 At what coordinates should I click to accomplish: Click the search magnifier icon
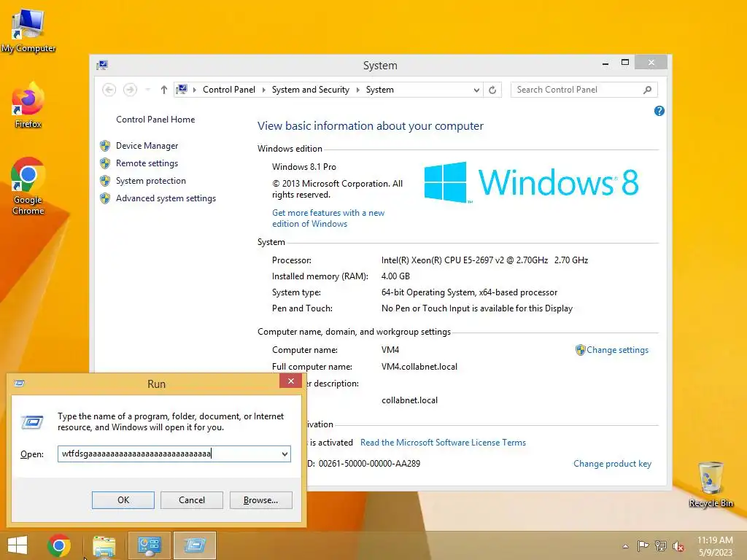[x=648, y=90]
